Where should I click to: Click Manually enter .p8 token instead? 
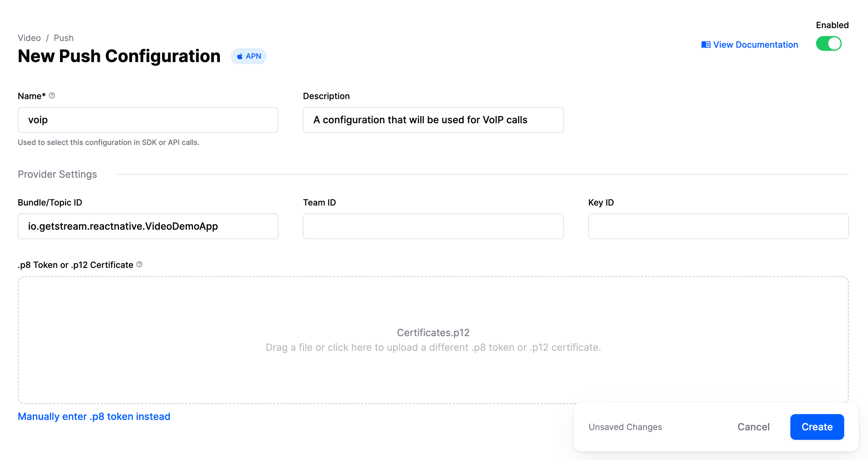point(94,417)
